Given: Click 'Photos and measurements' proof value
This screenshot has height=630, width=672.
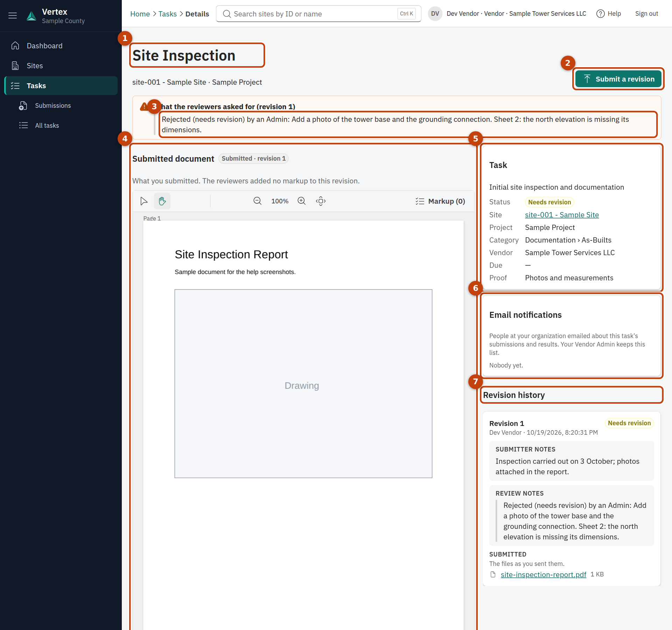Looking at the screenshot, I should pyautogui.click(x=569, y=278).
